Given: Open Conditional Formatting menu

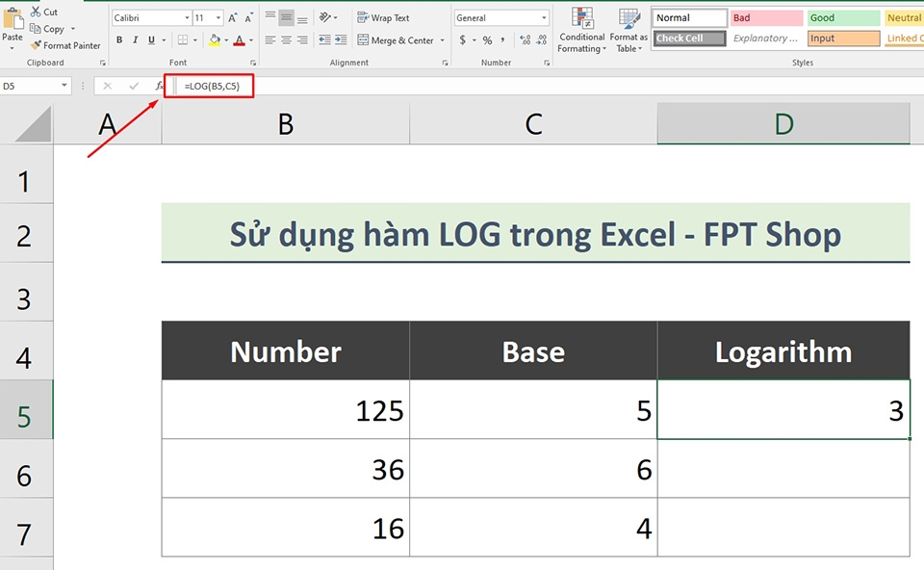Looking at the screenshot, I should coord(581,31).
